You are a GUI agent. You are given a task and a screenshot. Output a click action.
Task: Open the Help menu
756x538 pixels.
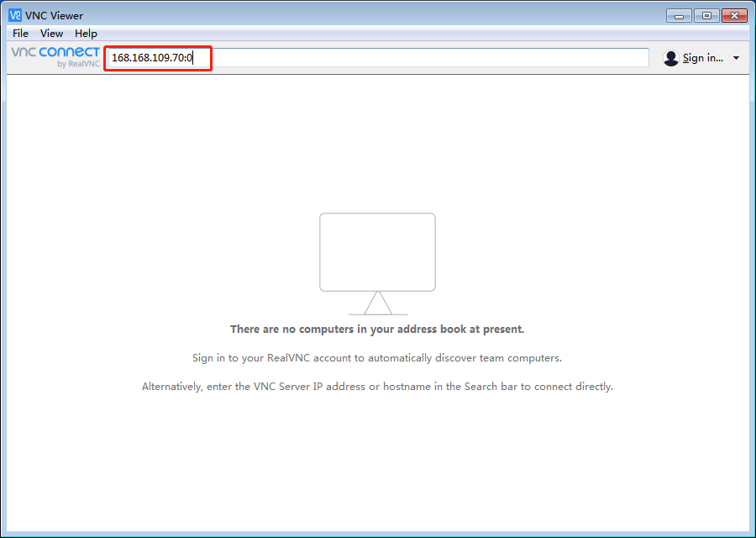[86, 34]
